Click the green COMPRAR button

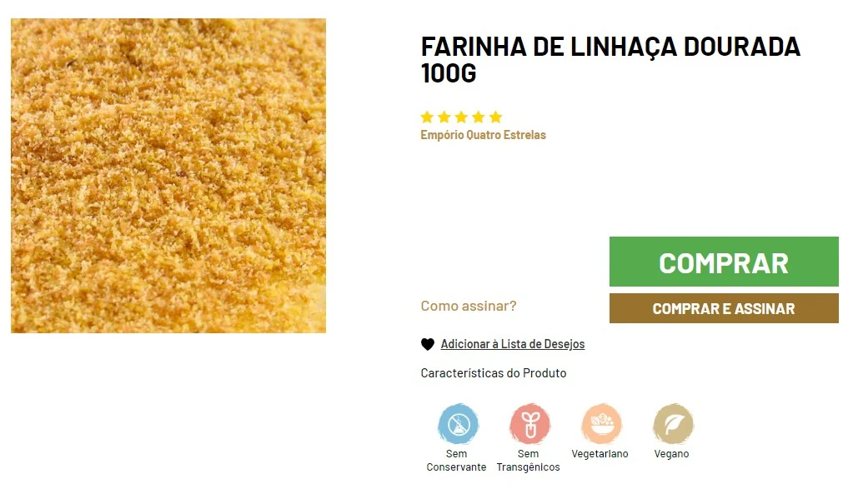pos(724,262)
